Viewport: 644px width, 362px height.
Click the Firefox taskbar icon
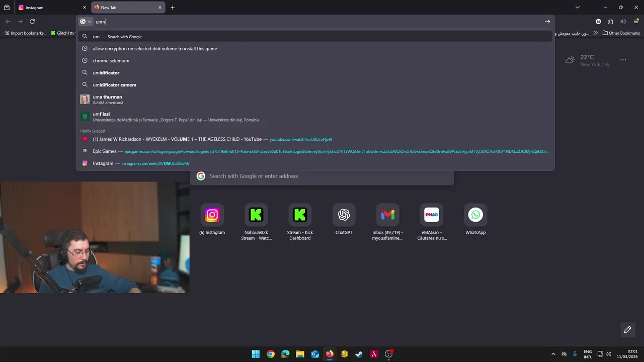coord(330,354)
